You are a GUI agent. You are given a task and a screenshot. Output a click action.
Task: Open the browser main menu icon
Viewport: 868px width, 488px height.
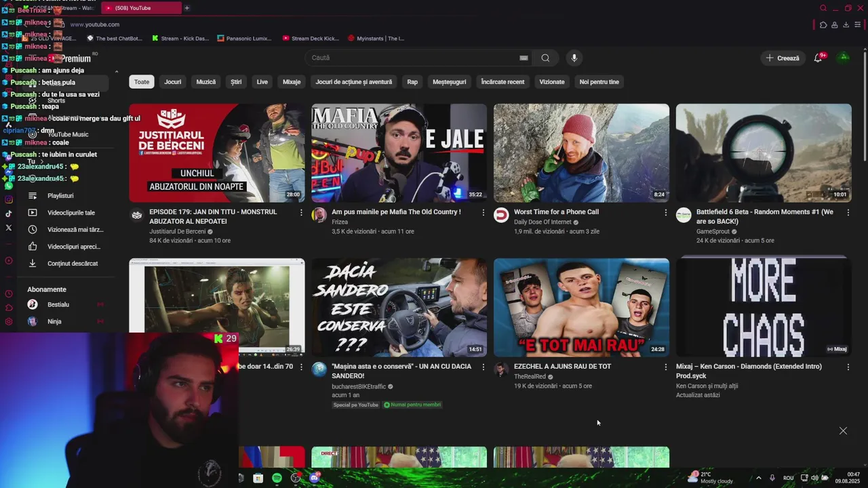tap(857, 25)
